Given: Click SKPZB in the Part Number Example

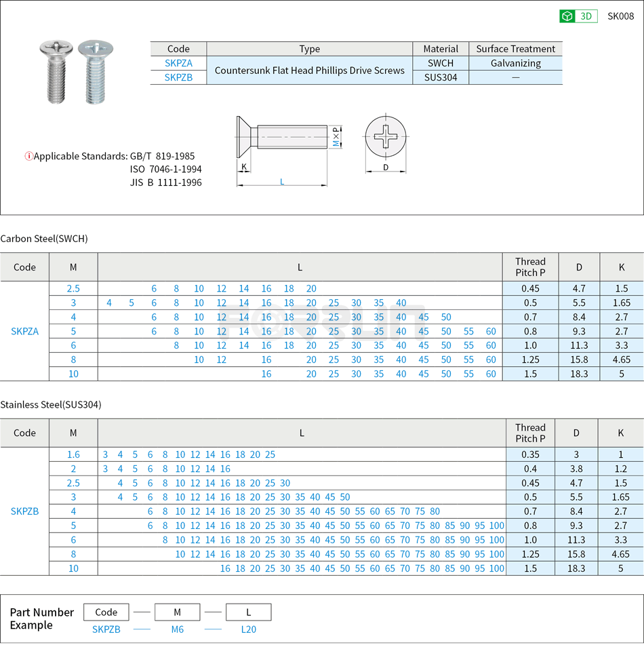Looking at the screenshot, I should tap(106, 629).
